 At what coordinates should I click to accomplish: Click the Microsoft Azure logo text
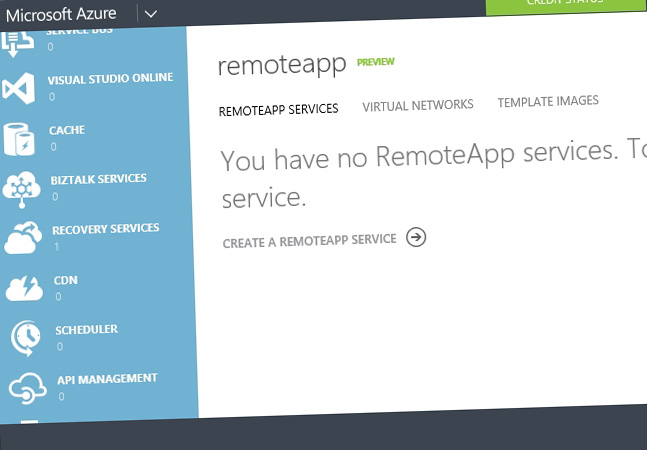pyautogui.click(x=61, y=14)
